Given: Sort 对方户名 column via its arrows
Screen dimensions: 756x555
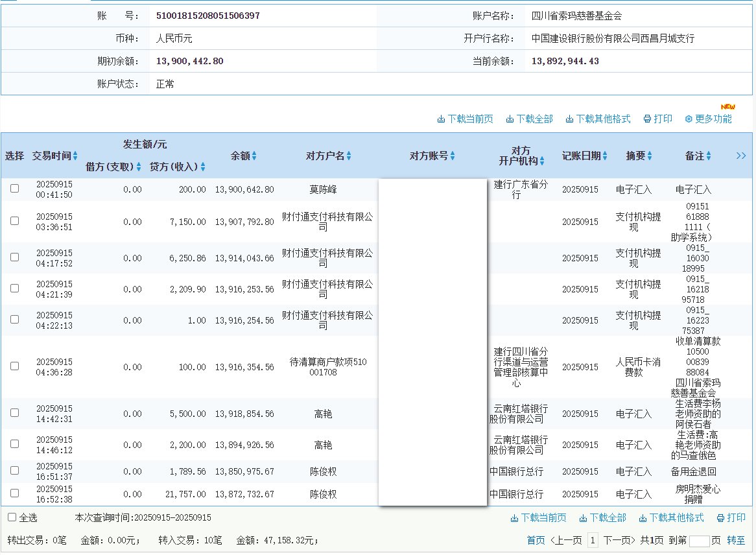Looking at the screenshot, I should pos(349,156).
